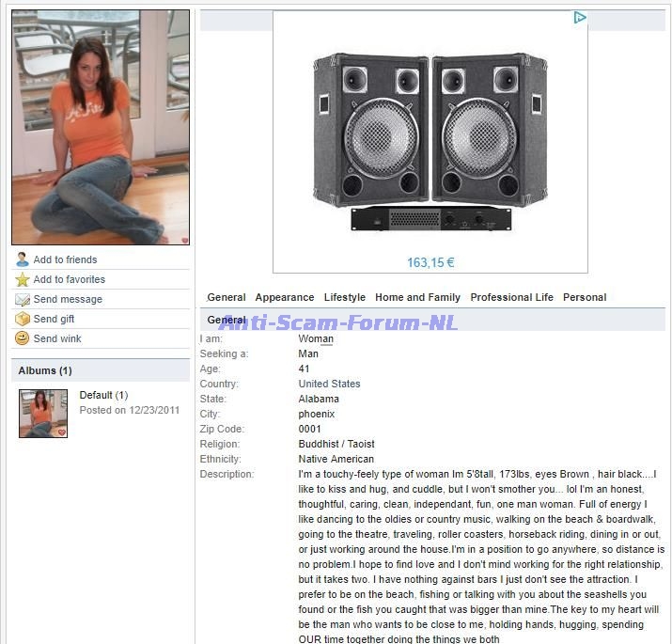Click the star icon for favorites
This screenshot has width=672, height=644.
23,279
